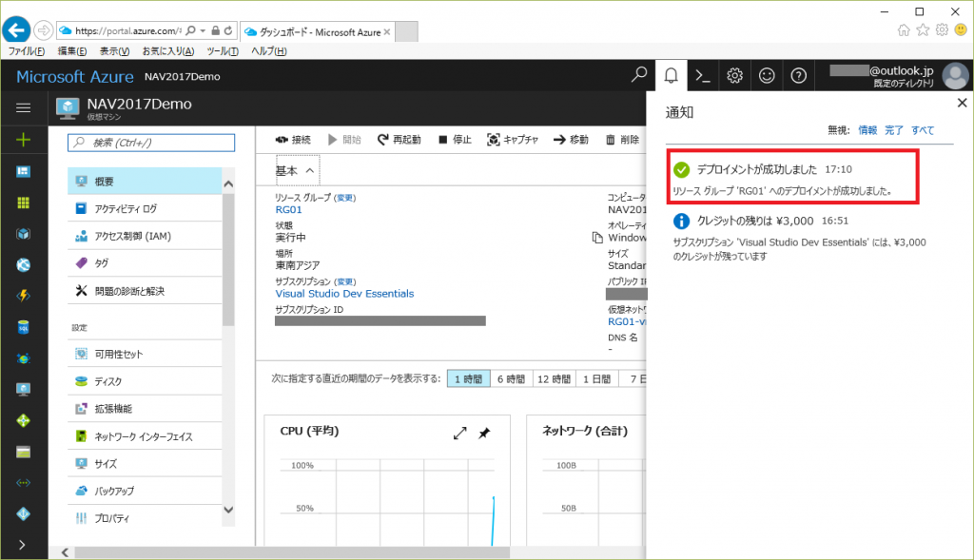Screen dimensions: 974x560
Task: Open the ファイル menu
Action: click(x=26, y=51)
